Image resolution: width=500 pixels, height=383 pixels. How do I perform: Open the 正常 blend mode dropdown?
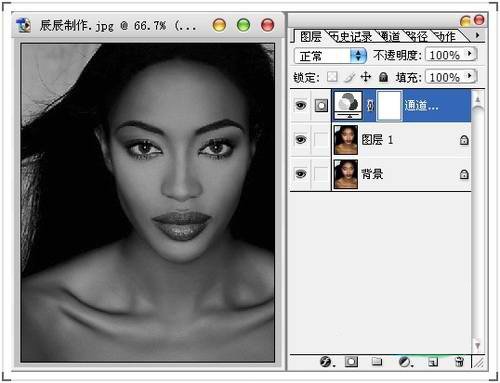pyautogui.click(x=330, y=56)
